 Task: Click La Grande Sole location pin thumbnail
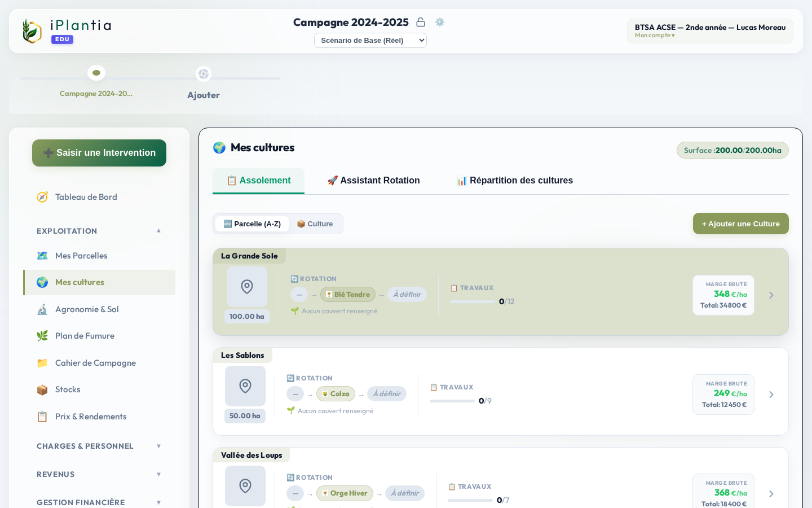(x=247, y=287)
